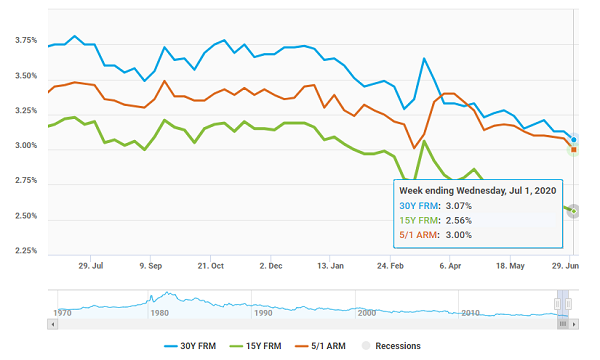Click the 6. Apr x-axis label
Image resolution: width=600 pixels, height=360 pixels.
[450, 266]
